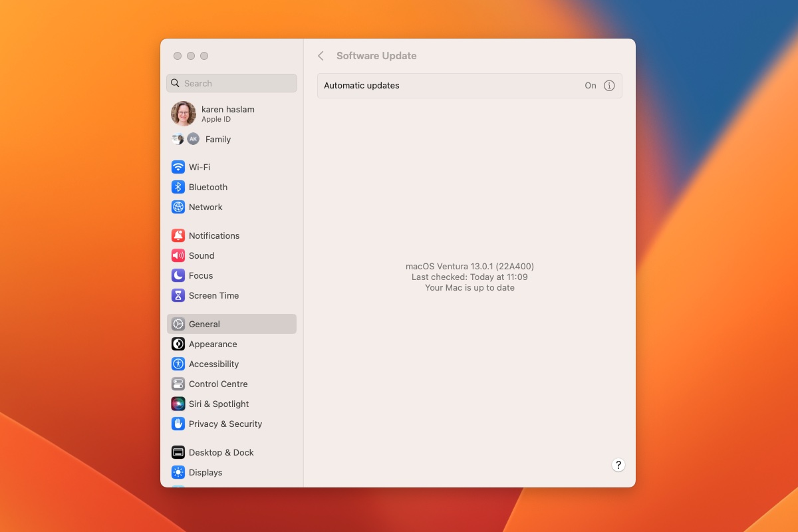Select Wi-Fi label in sidebar
This screenshot has width=798, height=532.
coord(199,167)
